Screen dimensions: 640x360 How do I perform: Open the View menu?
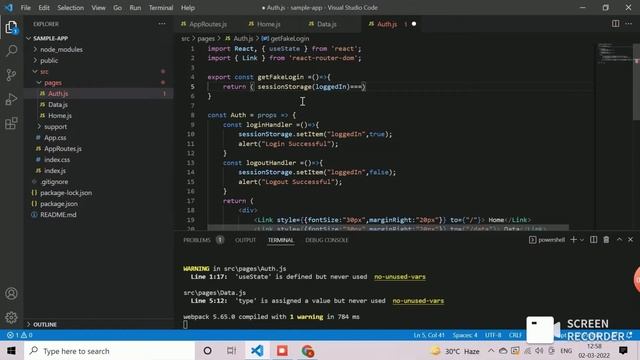(x=98, y=8)
